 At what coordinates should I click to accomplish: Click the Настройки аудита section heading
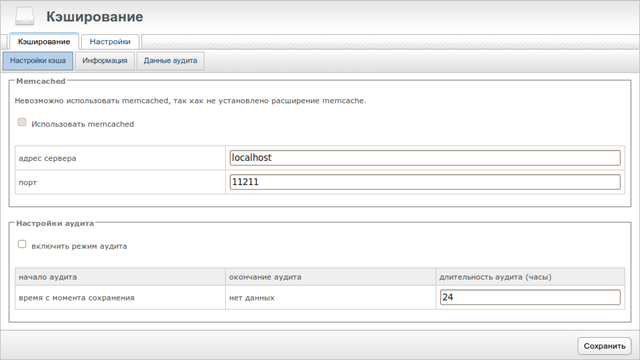pyautogui.click(x=55, y=223)
